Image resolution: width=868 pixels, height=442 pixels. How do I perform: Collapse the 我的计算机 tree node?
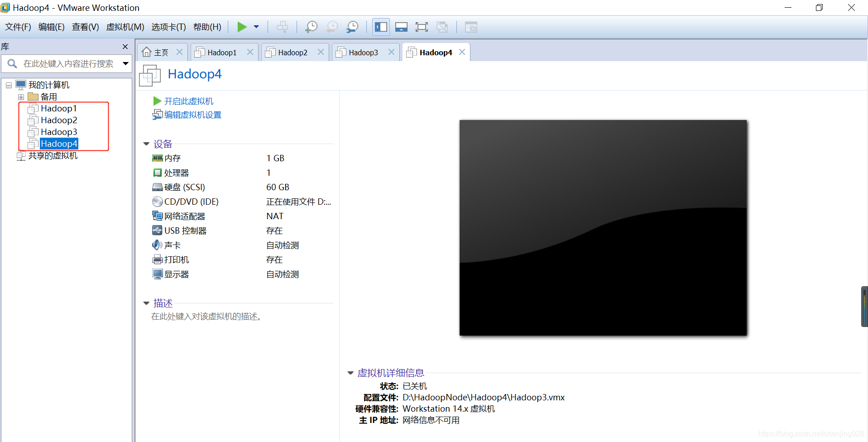(x=9, y=85)
